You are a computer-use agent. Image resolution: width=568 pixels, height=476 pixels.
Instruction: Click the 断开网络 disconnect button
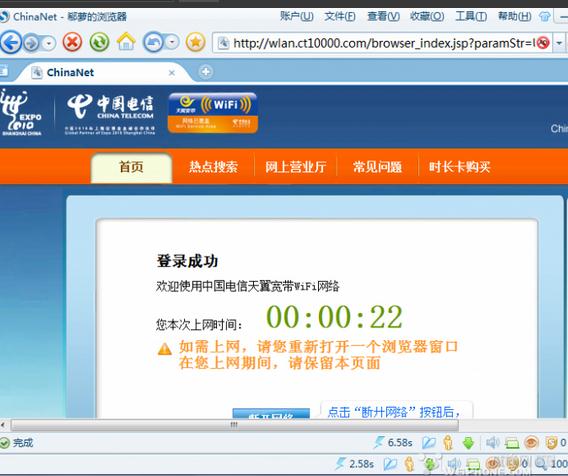[271, 414]
